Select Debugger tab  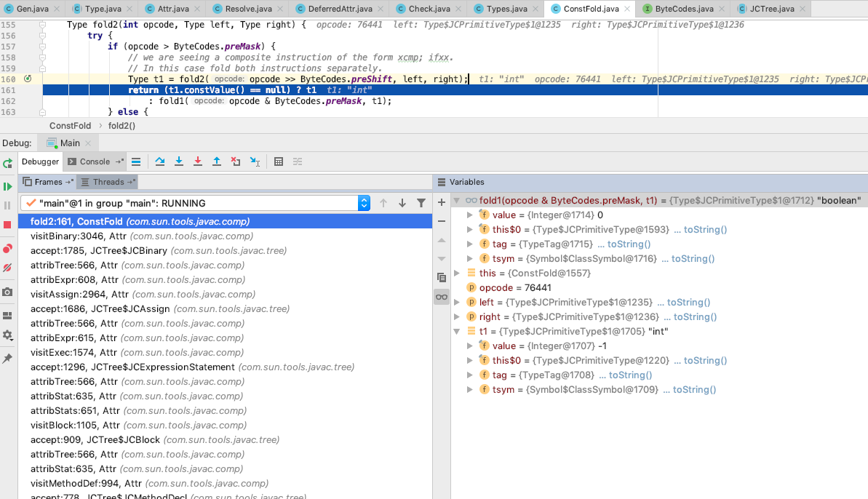tap(40, 161)
